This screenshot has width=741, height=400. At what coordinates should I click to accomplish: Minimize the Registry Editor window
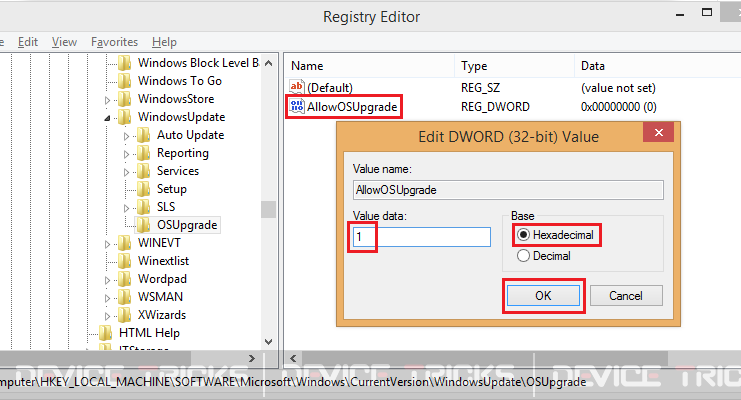[x=680, y=14]
